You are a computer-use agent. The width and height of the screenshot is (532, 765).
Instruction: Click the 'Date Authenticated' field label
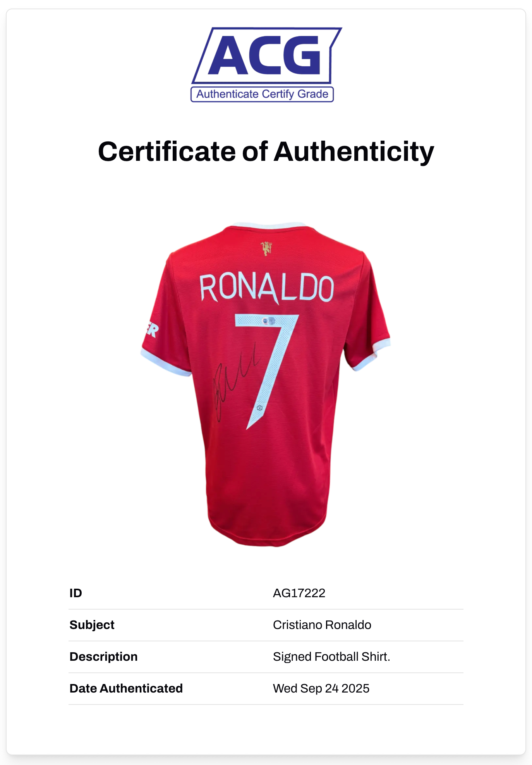tap(126, 688)
